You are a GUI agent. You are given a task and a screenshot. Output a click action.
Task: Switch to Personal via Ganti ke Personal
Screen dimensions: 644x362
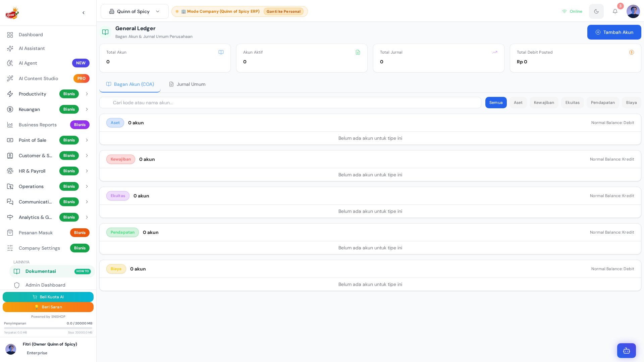(283, 11)
